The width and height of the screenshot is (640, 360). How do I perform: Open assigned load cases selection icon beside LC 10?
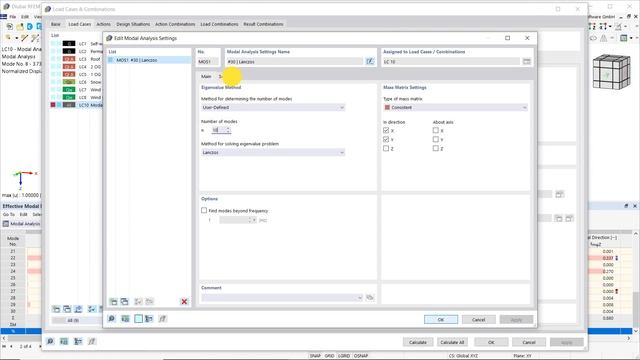pyautogui.click(x=527, y=61)
